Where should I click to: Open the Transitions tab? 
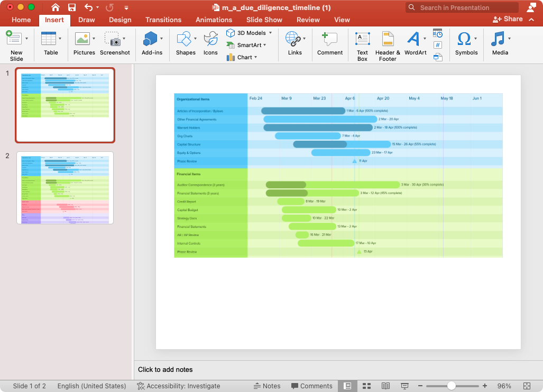[x=163, y=20]
